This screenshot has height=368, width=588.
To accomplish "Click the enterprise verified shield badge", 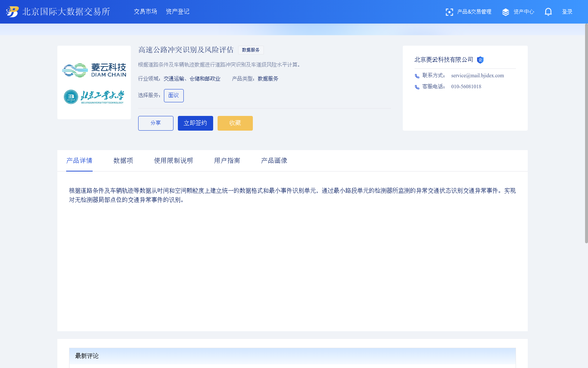I will click(480, 60).
